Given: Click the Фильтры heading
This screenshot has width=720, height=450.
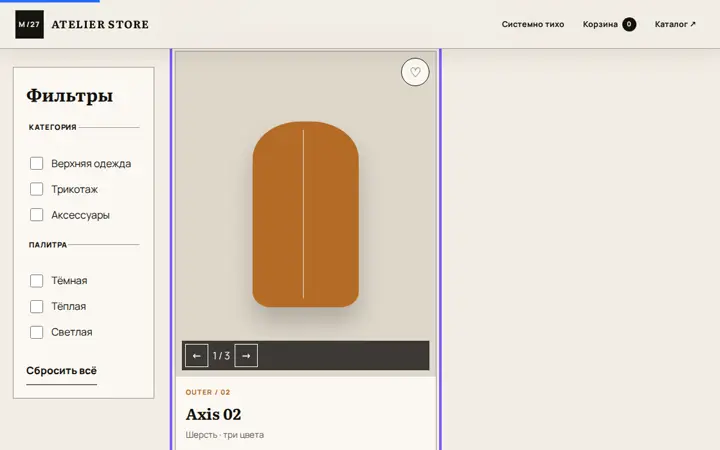Looking at the screenshot, I should tap(69, 96).
